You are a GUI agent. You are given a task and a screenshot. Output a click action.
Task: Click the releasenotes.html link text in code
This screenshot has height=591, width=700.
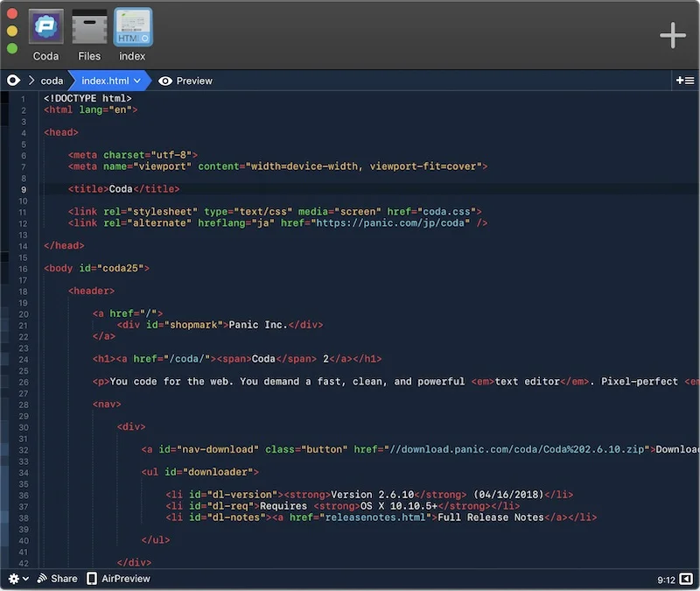375,517
